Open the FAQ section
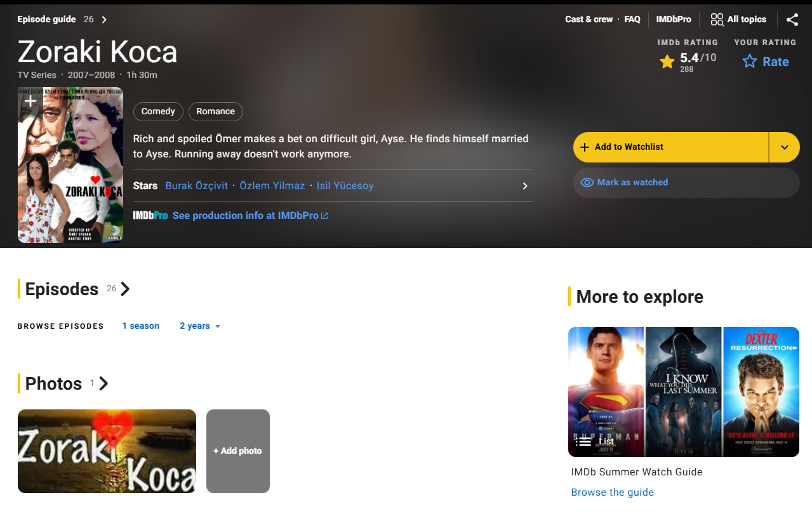 coord(632,19)
